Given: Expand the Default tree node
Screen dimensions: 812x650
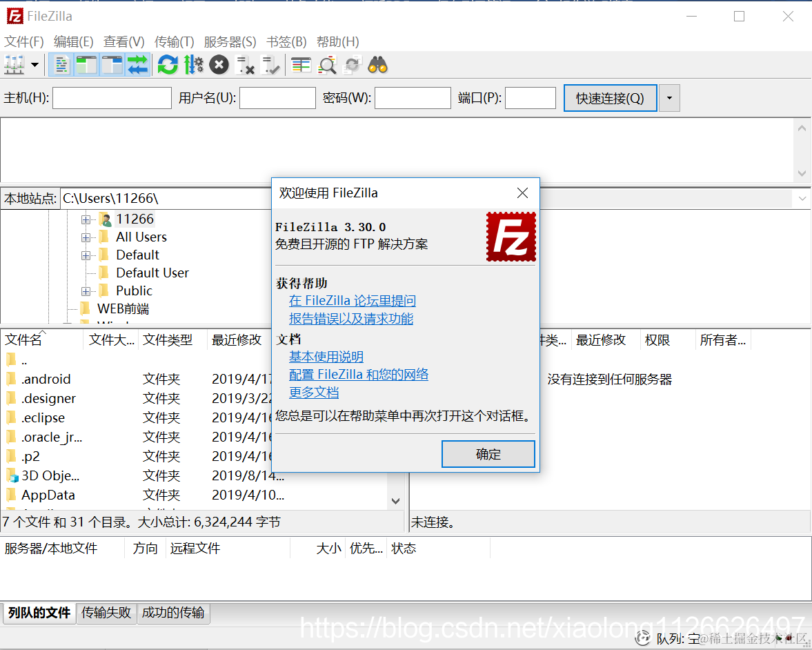Looking at the screenshot, I should 86,256.
